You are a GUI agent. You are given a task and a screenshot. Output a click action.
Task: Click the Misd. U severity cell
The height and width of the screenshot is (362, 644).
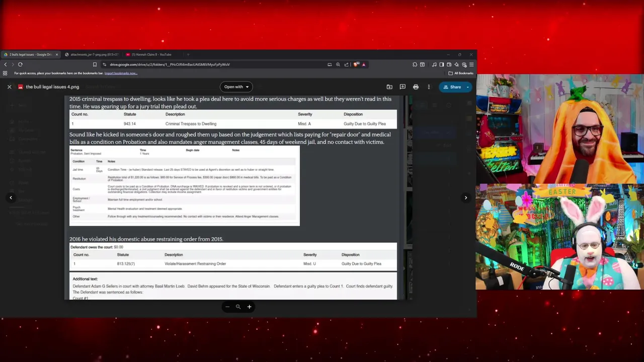tap(310, 263)
